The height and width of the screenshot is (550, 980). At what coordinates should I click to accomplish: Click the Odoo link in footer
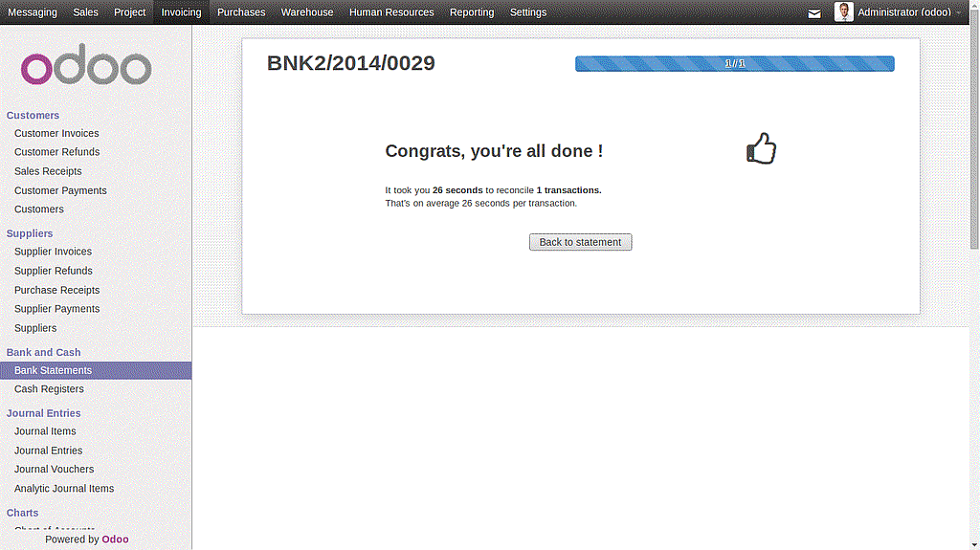coord(115,539)
